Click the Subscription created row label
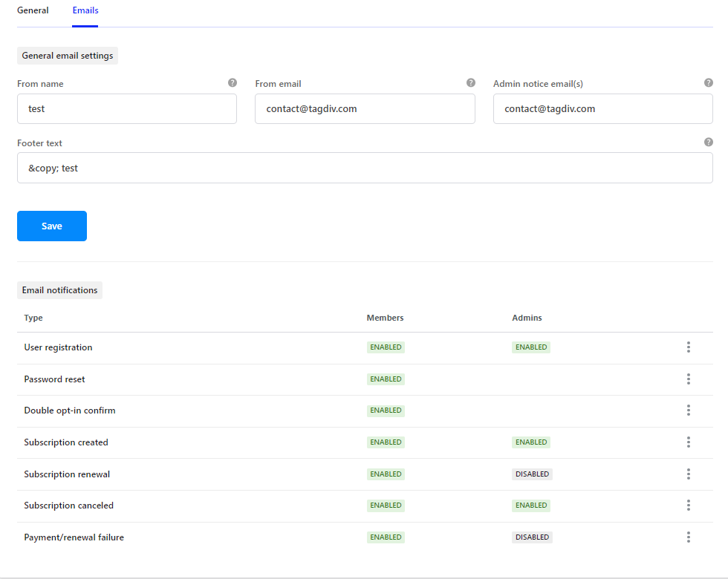 [66, 442]
